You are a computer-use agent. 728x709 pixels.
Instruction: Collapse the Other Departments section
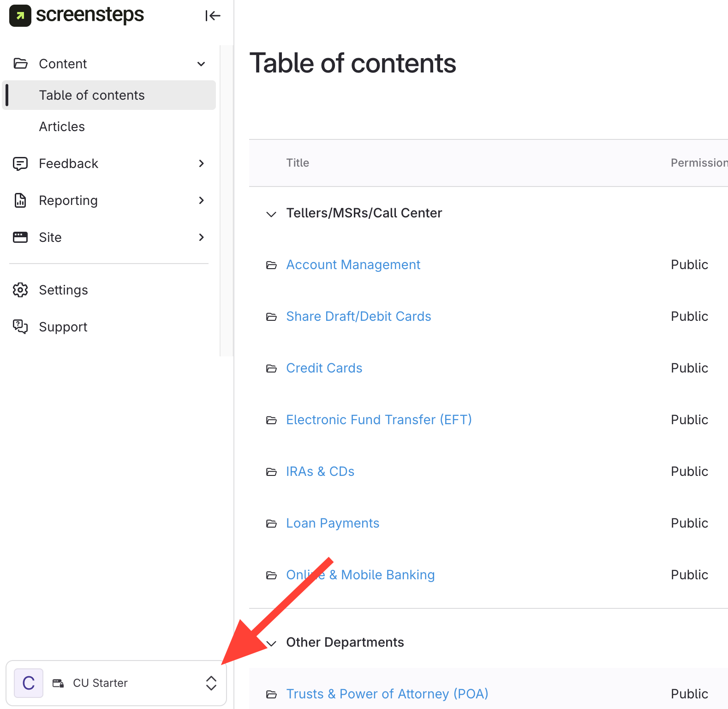(x=271, y=643)
